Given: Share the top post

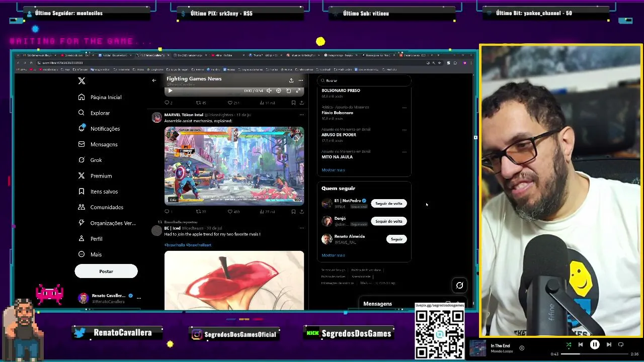Looking at the screenshot, I should click(301, 103).
